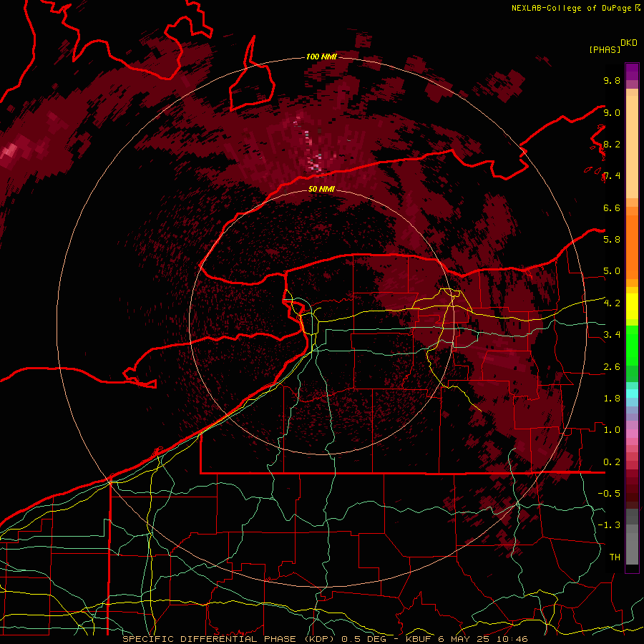Viewport: 644px width, 644px height.
Task: Select the 7.4 scale value
Action: point(612,176)
